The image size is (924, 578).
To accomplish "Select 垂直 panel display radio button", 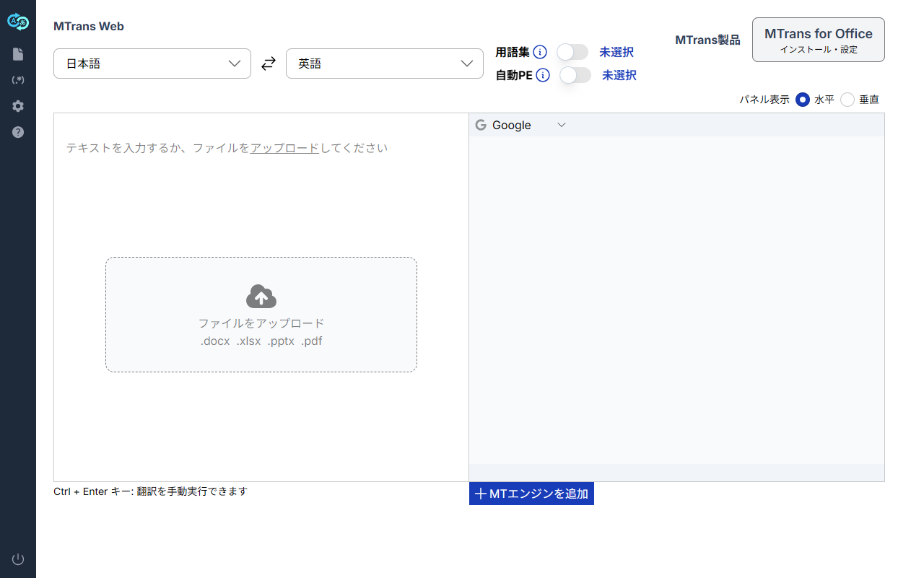I will pyautogui.click(x=847, y=100).
